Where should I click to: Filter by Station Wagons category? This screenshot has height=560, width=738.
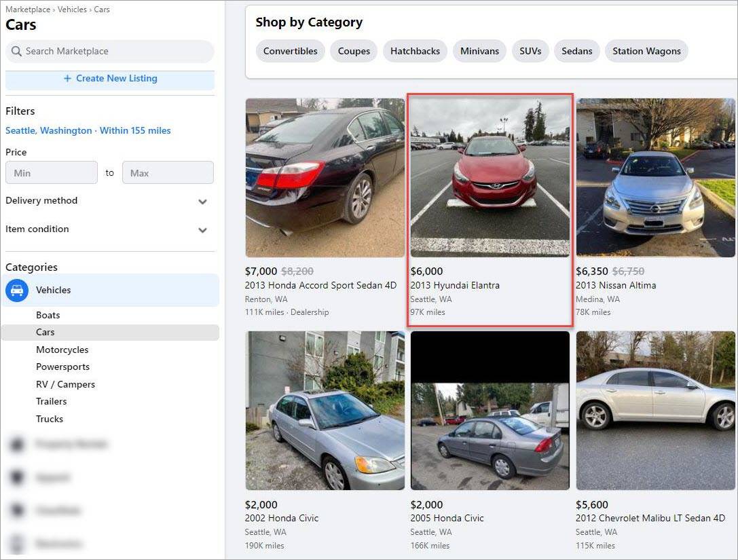pyautogui.click(x=647, y=51)
